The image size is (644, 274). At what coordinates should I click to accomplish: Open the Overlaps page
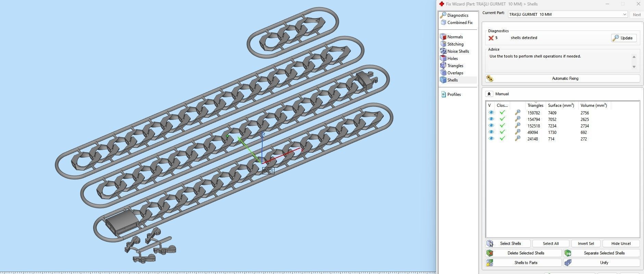click(x=455, y=73)
